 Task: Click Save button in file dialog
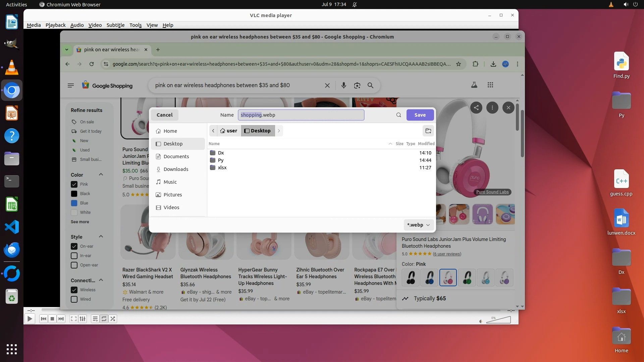pyautogui.click(x=420, y=115)
